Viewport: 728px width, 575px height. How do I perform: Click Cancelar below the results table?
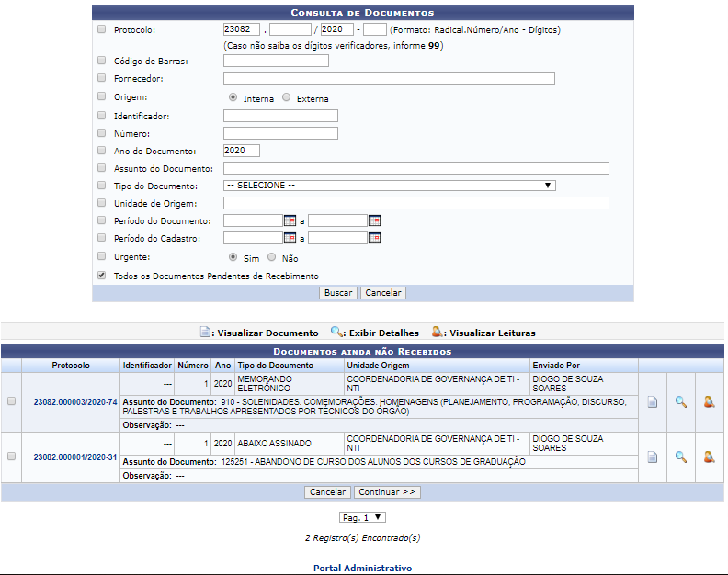[327, 492]
